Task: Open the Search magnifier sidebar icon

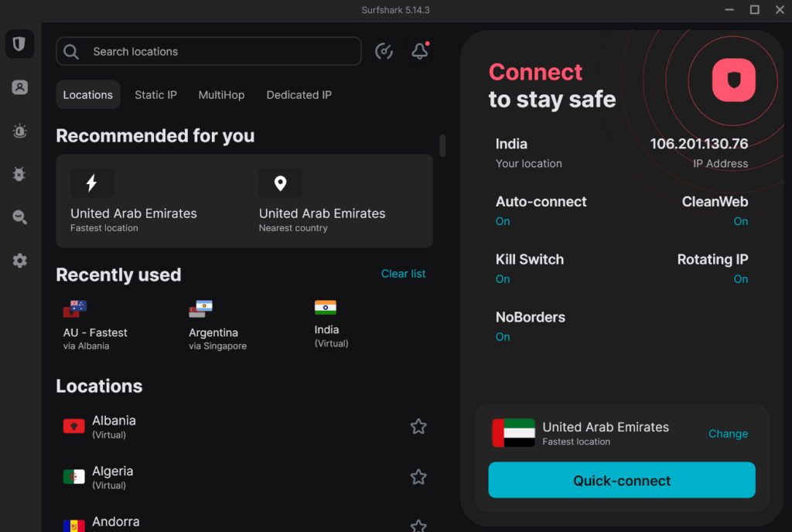Action: (19, 217)
